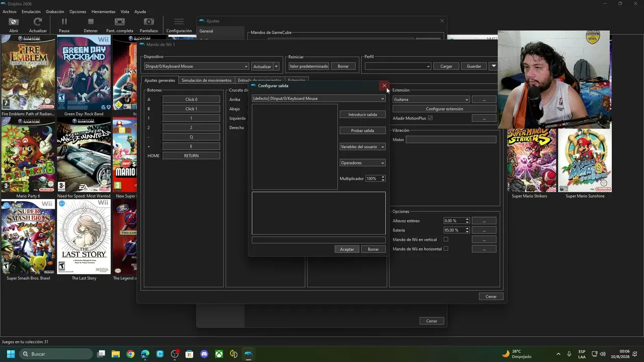Expand the arrow menu beside Guardar

[x=494, y=66]
